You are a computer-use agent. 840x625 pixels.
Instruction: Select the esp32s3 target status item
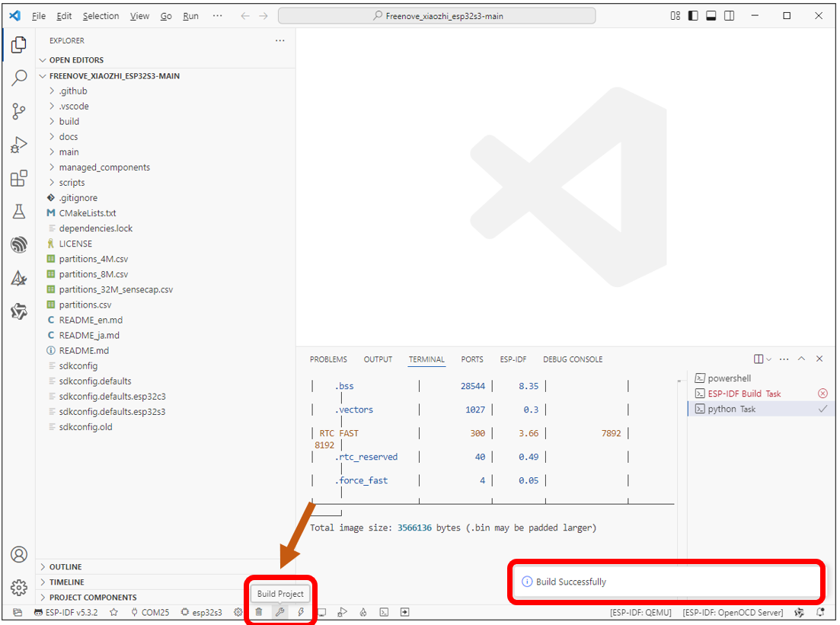tap(202, 612)
